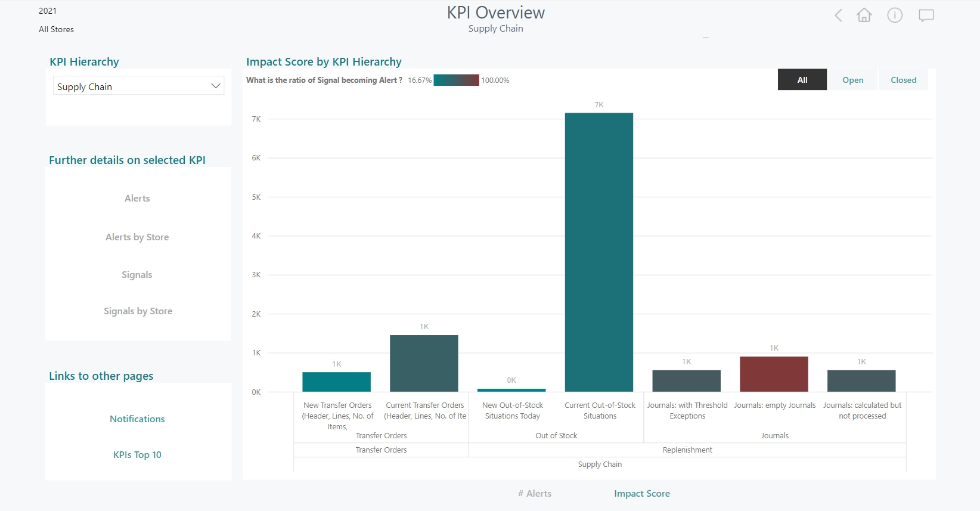980x511 pixels.
Task: Click the back arrow icon
Action: point(838,16)
